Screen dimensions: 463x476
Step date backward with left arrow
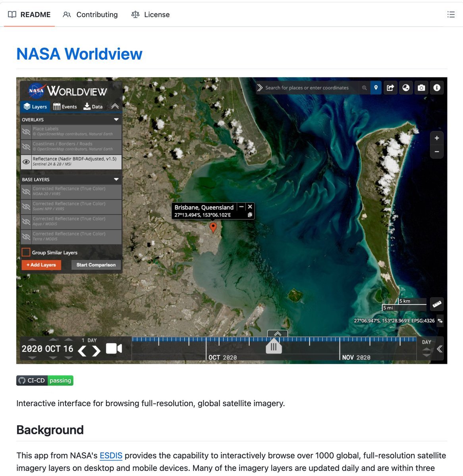(x=82, y=351)
